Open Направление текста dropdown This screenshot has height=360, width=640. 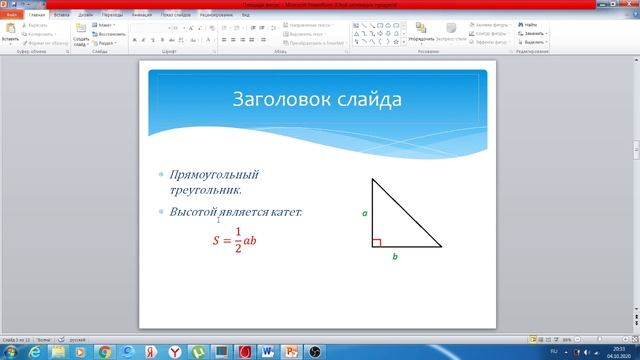coord(308,25)
